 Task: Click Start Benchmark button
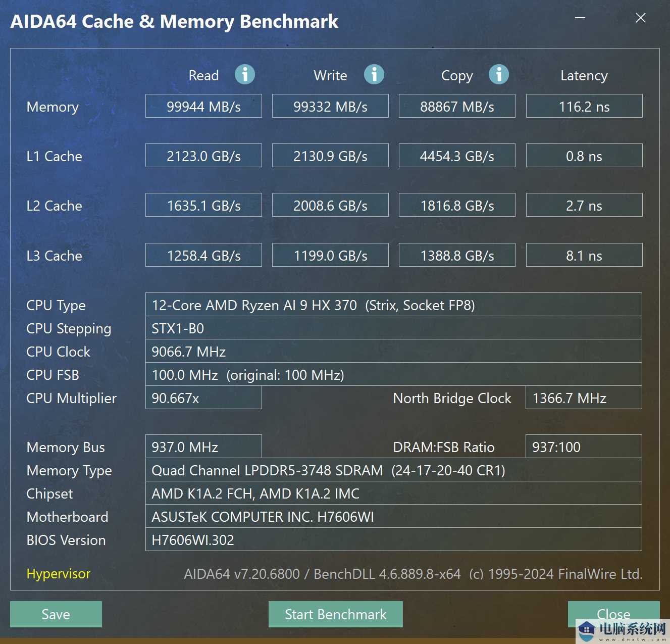336,614
